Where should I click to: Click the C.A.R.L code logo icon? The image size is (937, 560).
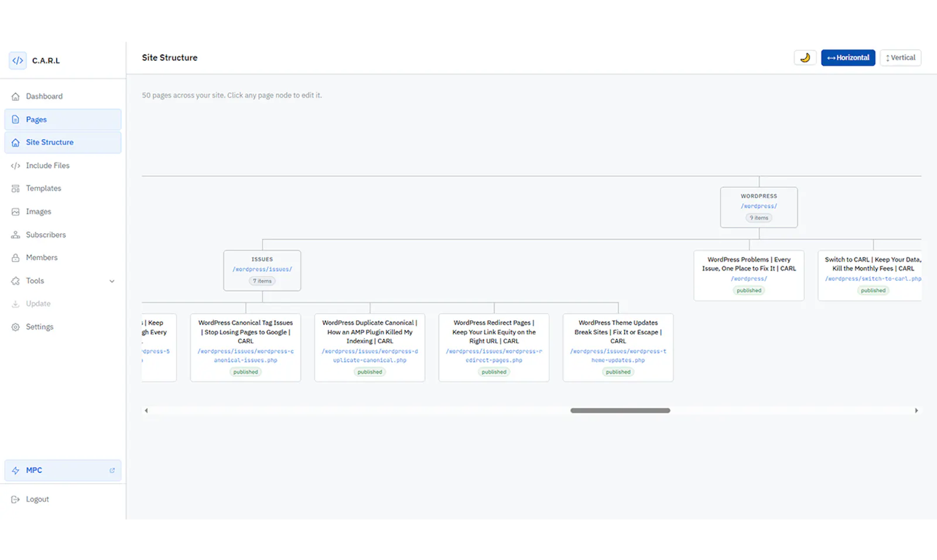[x=18, y=60]
